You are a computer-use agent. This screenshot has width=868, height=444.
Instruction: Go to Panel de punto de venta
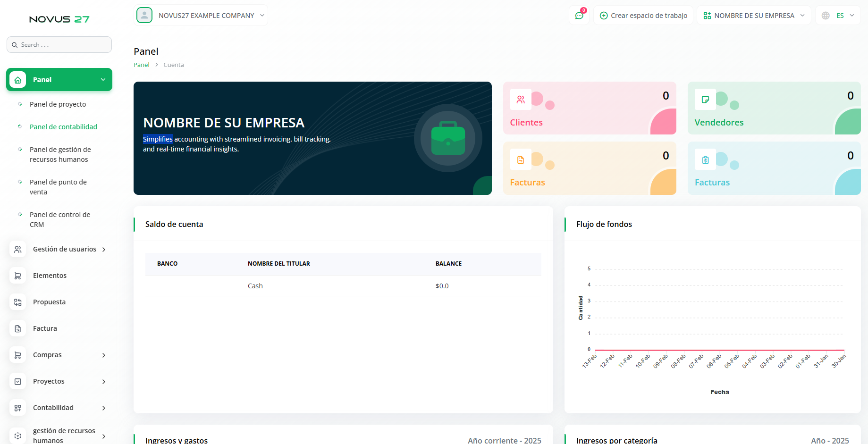tap(58, 187)
